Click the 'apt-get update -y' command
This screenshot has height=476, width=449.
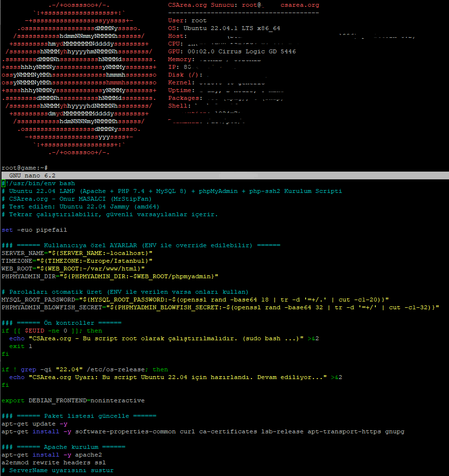pyautogui.click(x=34, y=424)
